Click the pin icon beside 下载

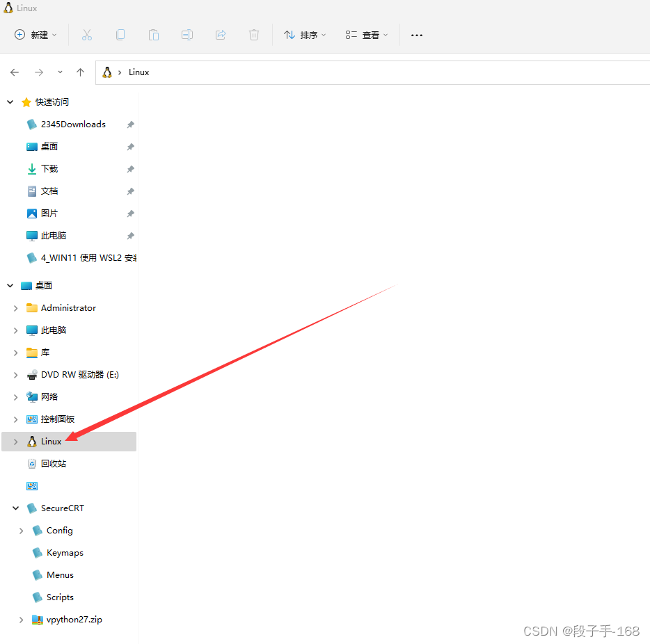(x=131, y=169)
